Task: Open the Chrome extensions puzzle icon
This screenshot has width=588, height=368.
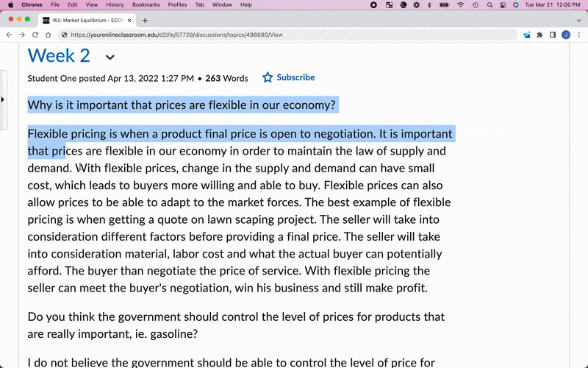Action: tap(539, 35)
